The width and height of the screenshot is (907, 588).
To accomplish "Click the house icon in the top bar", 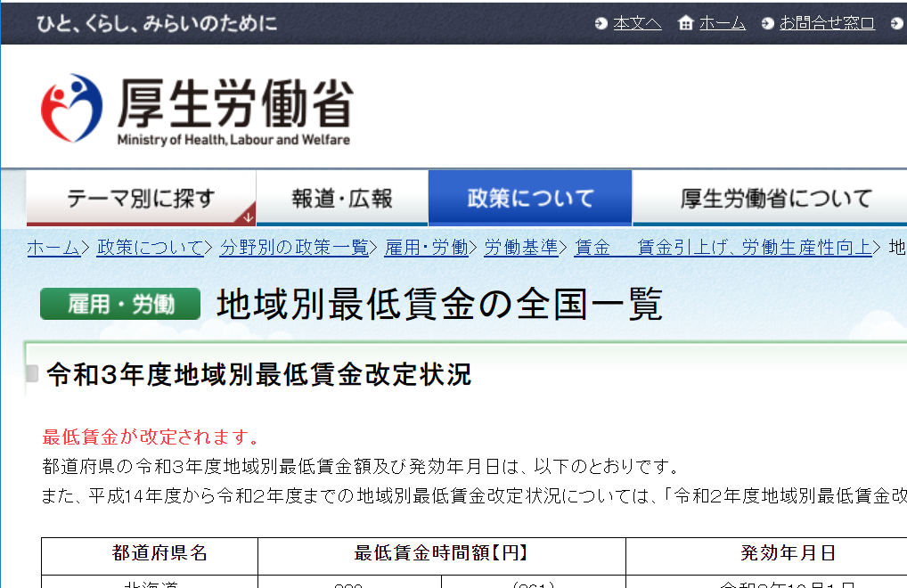I will (x=685, y=23).
